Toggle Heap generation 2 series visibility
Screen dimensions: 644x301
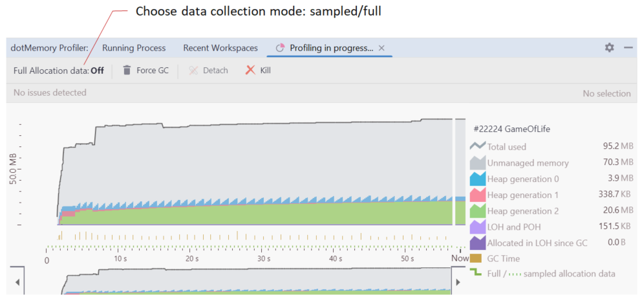pyautogui.click(x=478, y=210)
